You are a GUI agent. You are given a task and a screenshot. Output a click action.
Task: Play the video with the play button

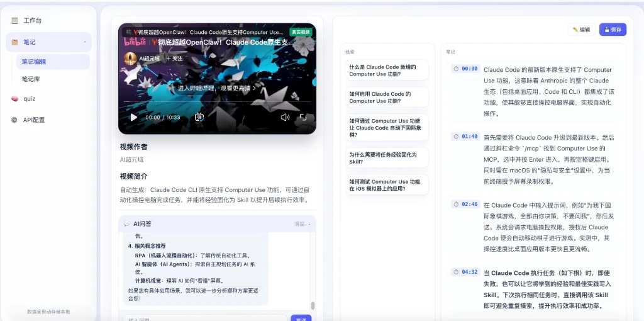(x=133, y=117)
